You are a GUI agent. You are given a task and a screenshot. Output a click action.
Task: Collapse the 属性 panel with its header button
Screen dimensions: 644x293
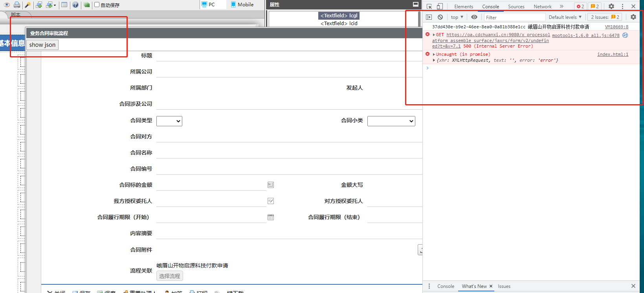[x=415, y=4]
